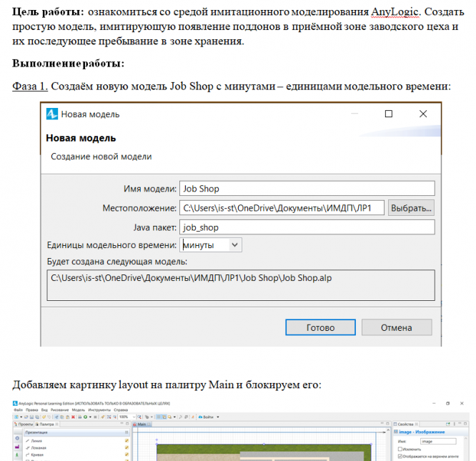
Task: Click the Имя модели field with Job Shop
Action: point(307,189)
